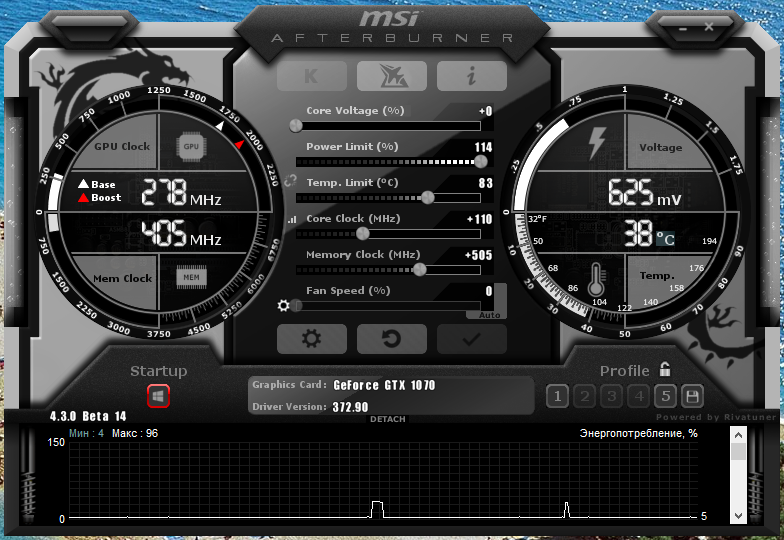This screenshot has width=784, height=540.
Task: Click the Fan Speed 0 value
Action: click(489, 291)
